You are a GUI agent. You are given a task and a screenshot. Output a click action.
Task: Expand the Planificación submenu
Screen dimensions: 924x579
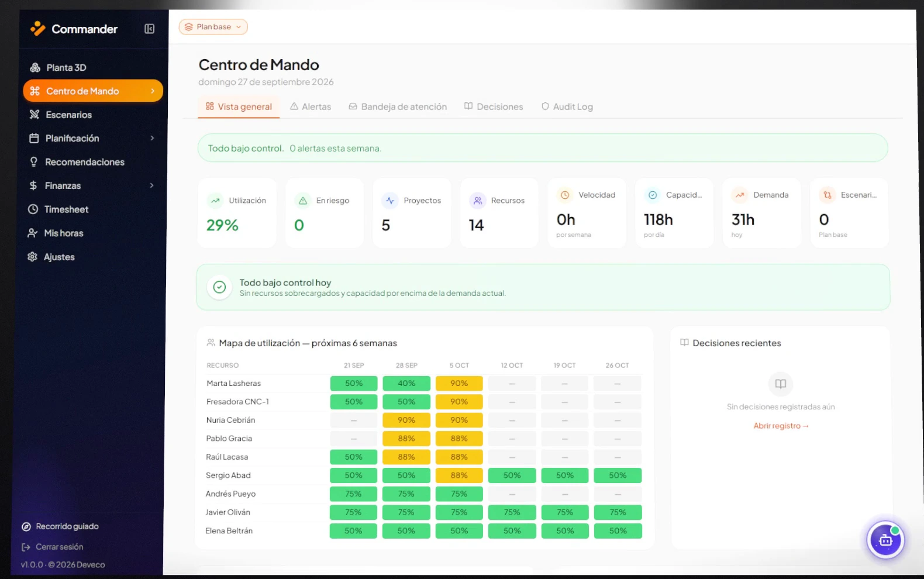point(152,138)
